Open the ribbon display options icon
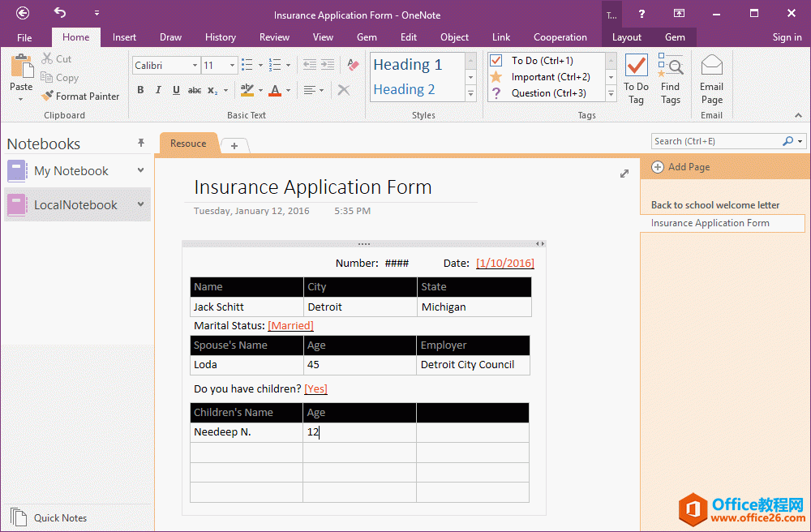The width and height of the screenshot is (811, 532). pyautogui.click(x=679, y=14)
